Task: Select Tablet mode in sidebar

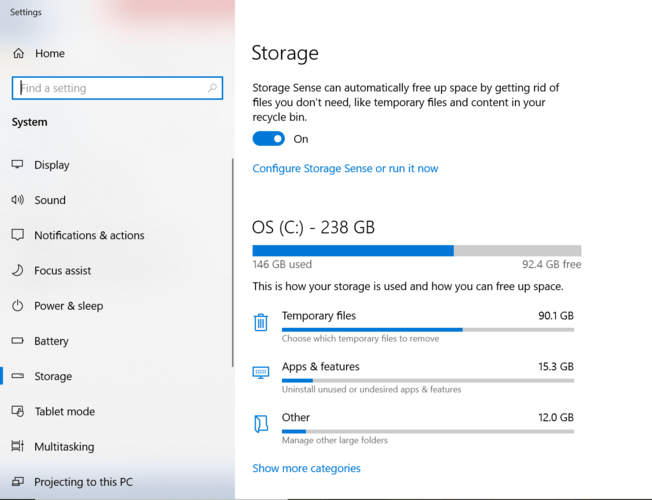Action: 64,412
